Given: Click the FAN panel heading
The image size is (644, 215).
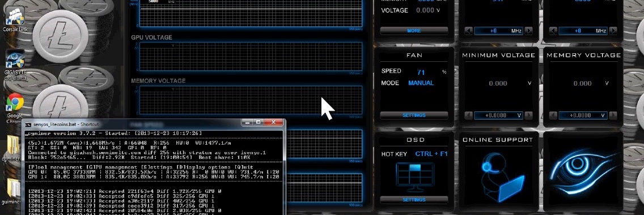Looking at the screenshot, I should point(414,55).
